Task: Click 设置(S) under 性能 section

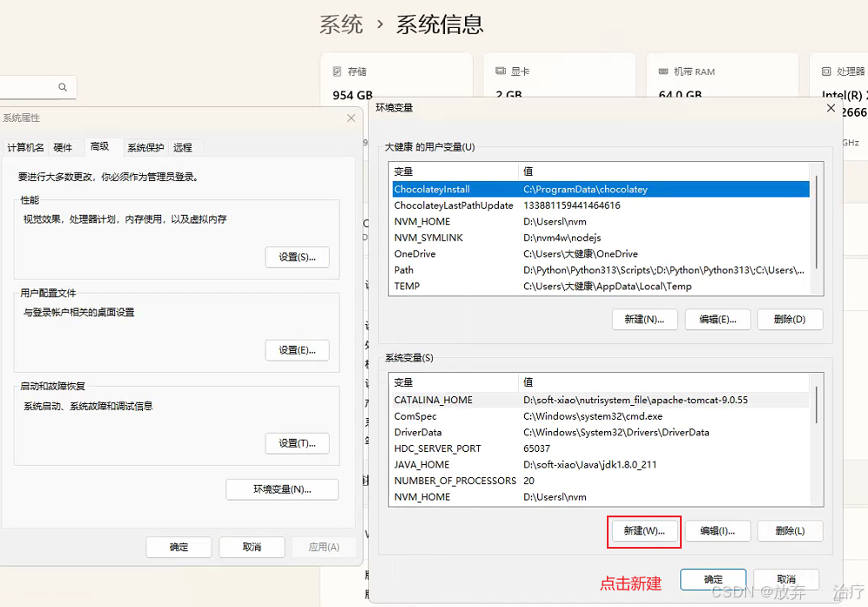Action: pyautogui.click(x=296, y=257)
